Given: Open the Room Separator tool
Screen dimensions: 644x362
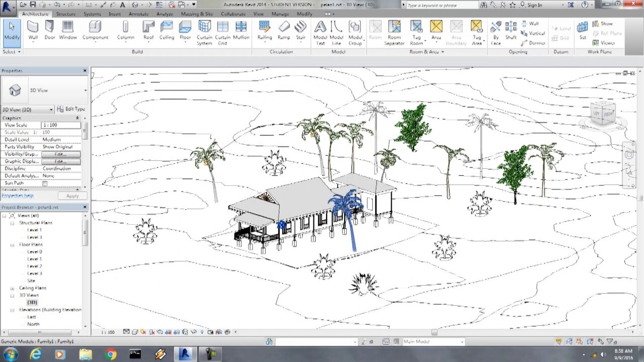Looking at the screenshot, I should click(x=394, y=32).
